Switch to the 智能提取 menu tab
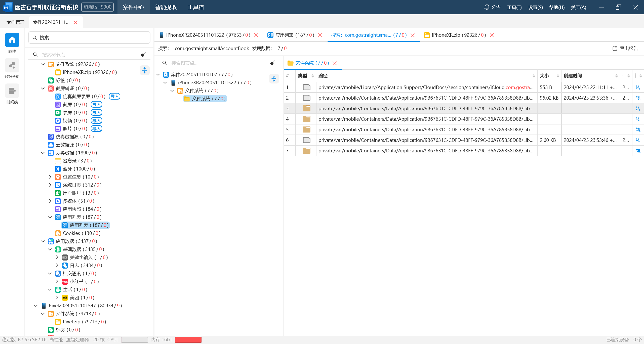The height and width of the screenshot is (344, 644). [x=166, y=7]
